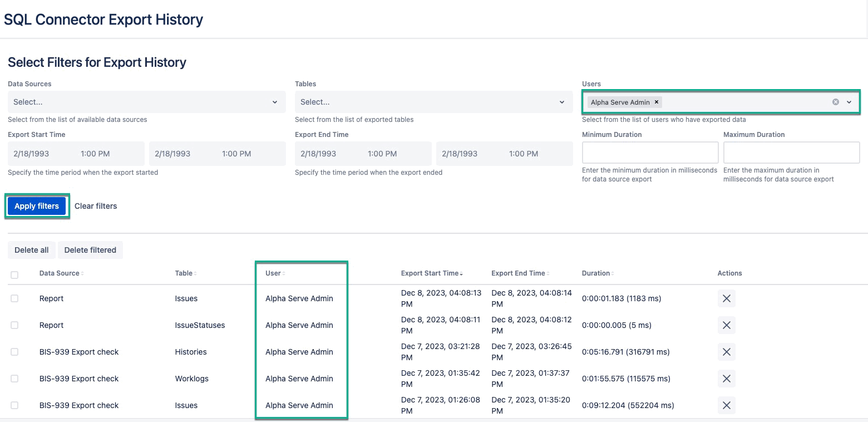Delete the BIS-939 Issues export row
This screenshot has height=422, width=868.
point(726,405)
